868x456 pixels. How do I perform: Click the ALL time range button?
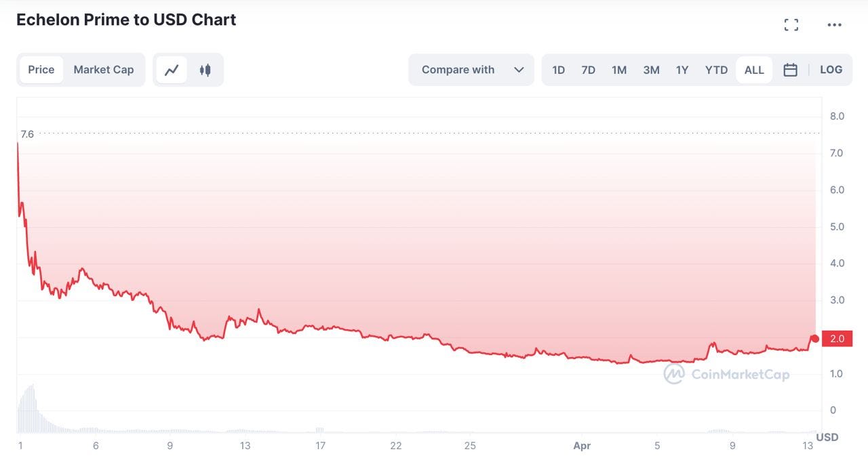(753, 69)
